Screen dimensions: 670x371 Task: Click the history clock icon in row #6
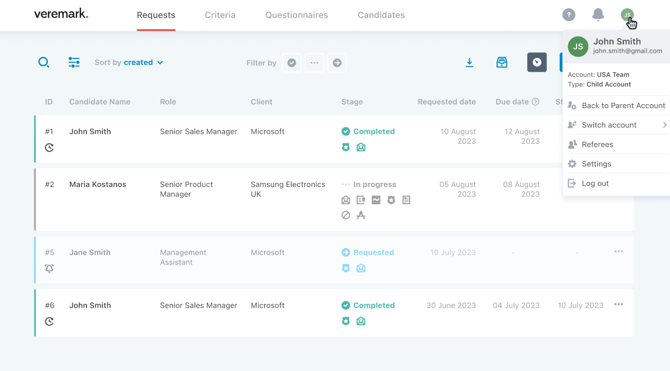49,321
